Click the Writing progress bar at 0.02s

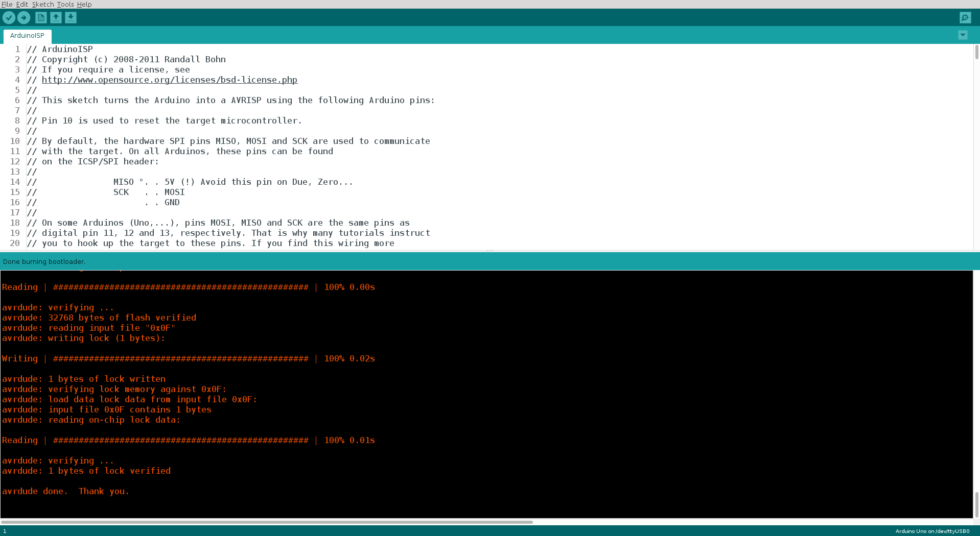[189, 358]
